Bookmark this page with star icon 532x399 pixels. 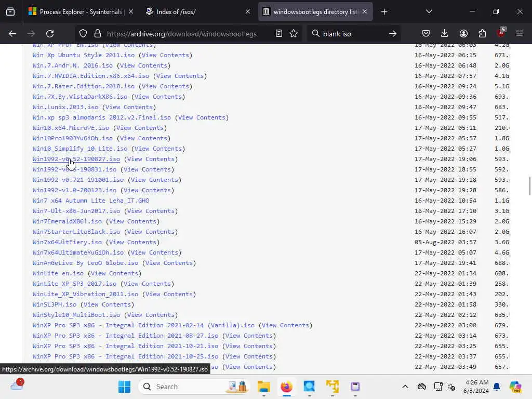tap(294, 34)
